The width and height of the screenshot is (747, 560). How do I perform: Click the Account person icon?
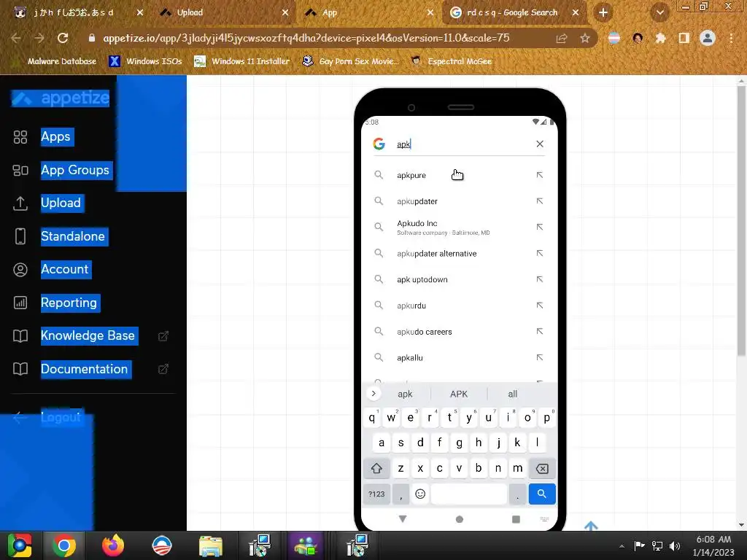tap(20, 270)
